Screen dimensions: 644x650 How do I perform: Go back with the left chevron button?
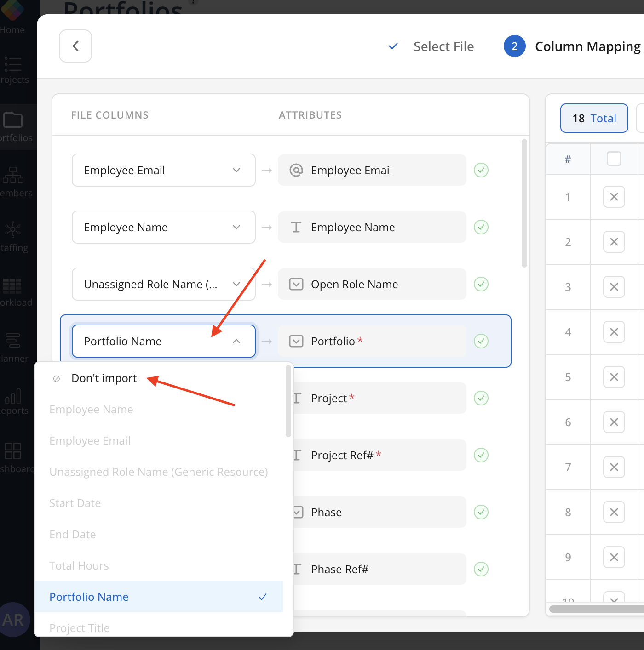pos(75,46)
